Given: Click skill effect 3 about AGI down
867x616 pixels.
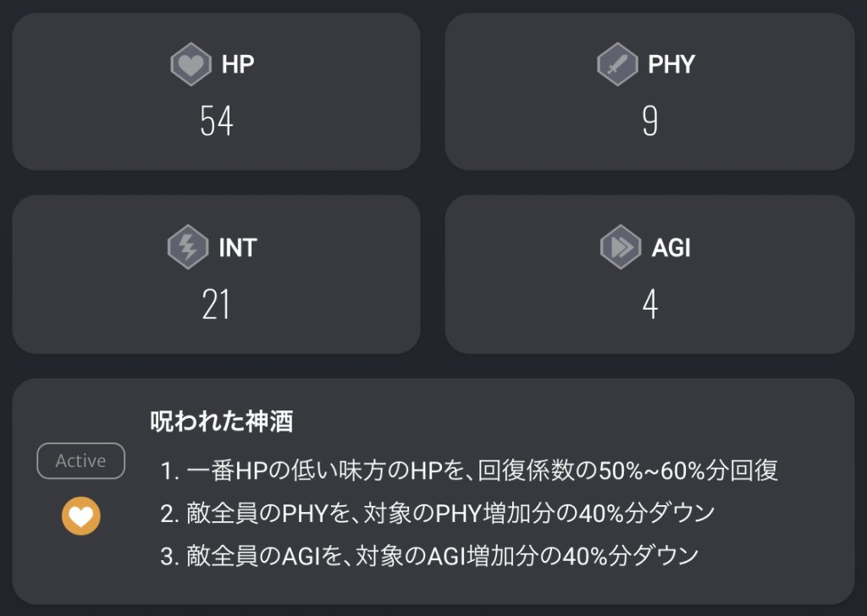Looking at the screenshot, I should point(429,556).
